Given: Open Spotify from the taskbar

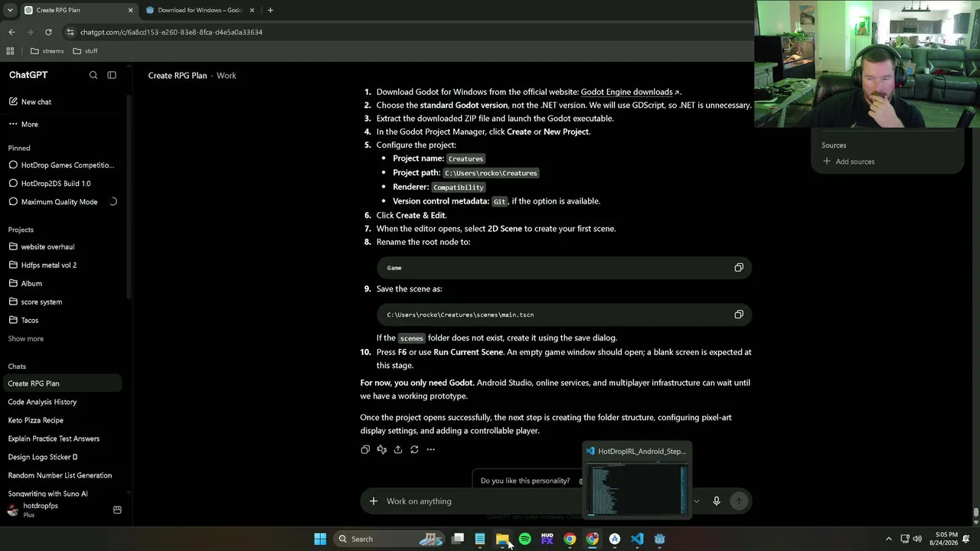Looking at the screenshot, I should pyautogui.click(x=524, y=539).
